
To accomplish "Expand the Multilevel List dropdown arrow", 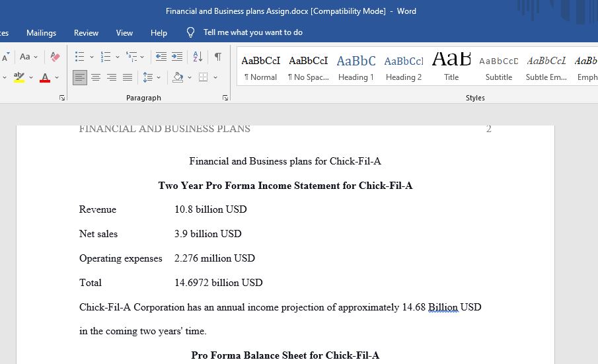I will click(142, 57).
